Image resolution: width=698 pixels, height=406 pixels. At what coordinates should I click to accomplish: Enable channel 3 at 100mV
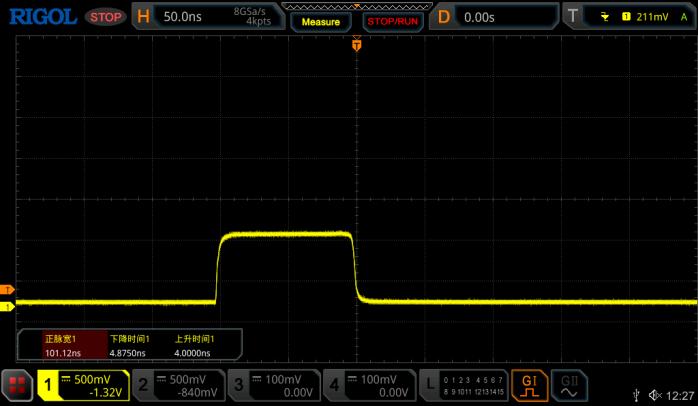click(x=273, y=385)
